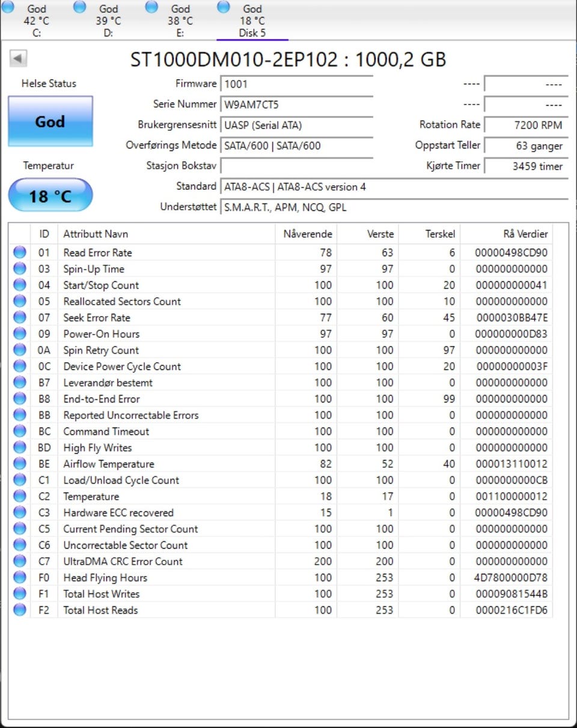The width and height of the screenshot is (577, 728).
Task: Click the status orb for Spin Retry Count
Action: point(20,350)
